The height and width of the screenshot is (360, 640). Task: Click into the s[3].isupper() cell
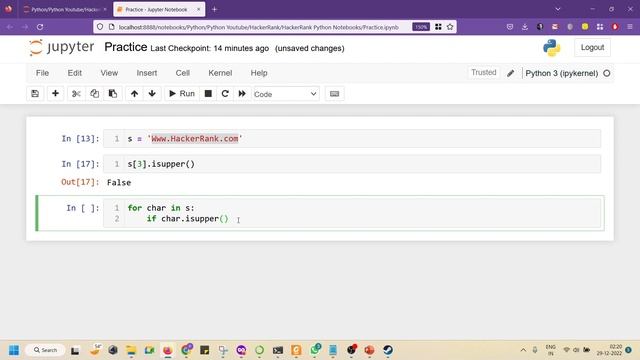[352, 164]
